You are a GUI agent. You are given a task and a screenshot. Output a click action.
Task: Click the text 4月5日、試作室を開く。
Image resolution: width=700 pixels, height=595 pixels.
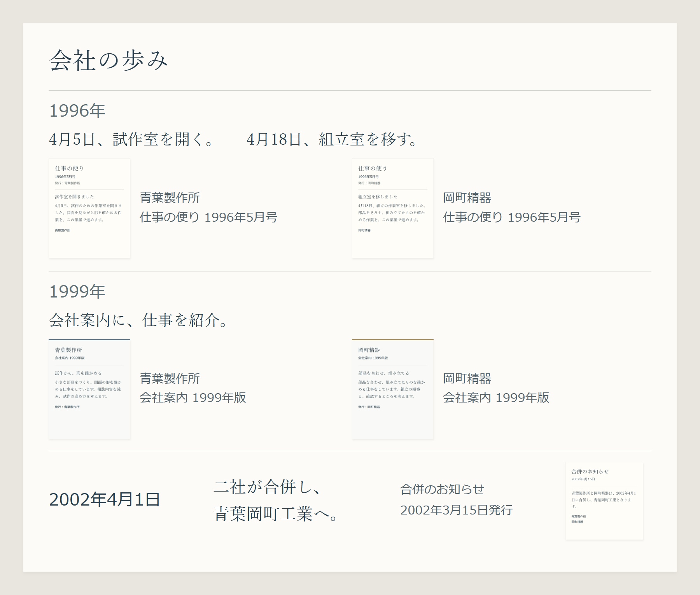coord(131,139)
